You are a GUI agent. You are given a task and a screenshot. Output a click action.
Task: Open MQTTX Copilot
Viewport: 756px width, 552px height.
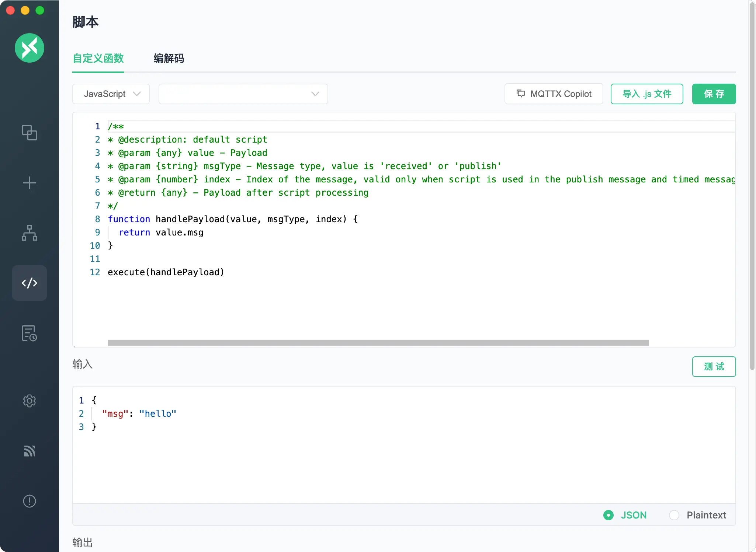click(553, 94)
